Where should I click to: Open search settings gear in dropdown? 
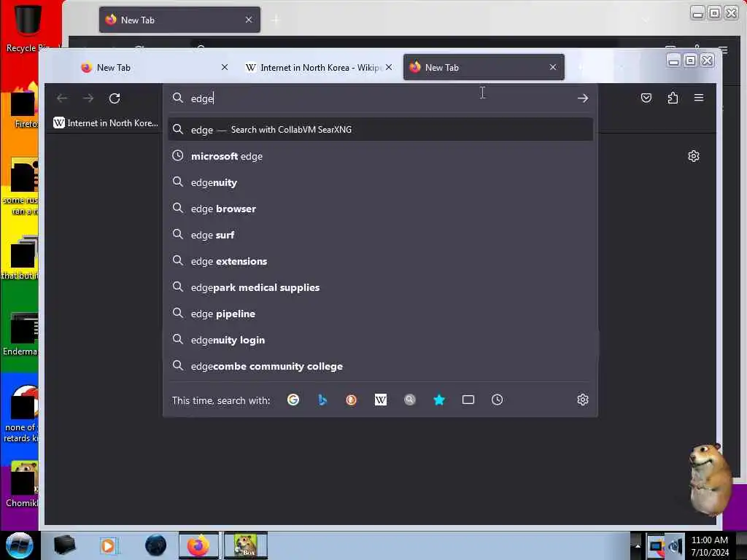click(583, 400)
